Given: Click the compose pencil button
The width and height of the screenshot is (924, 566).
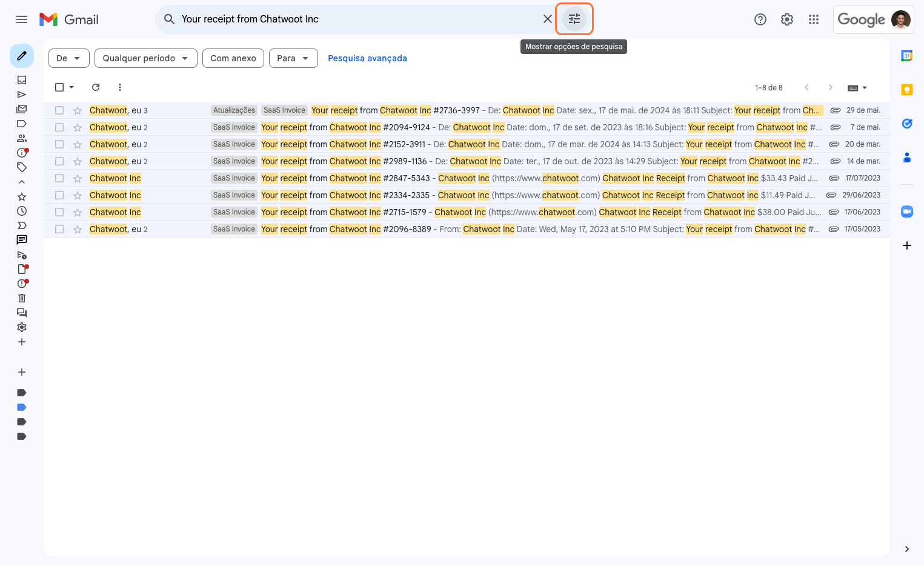Looking at the screenshot, I should [22, 56].
